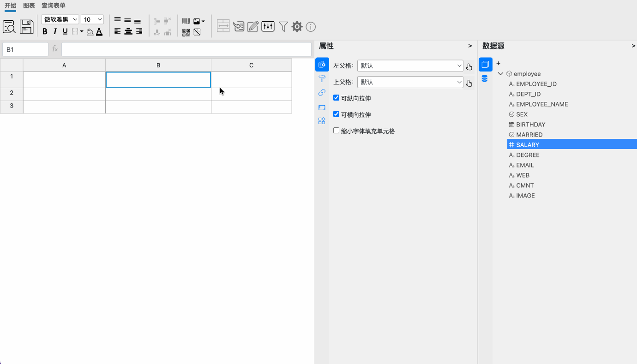This screenshot has height=364, width=637.
Task: Pick the font color A icon
Action: click(x=99, y=31)
